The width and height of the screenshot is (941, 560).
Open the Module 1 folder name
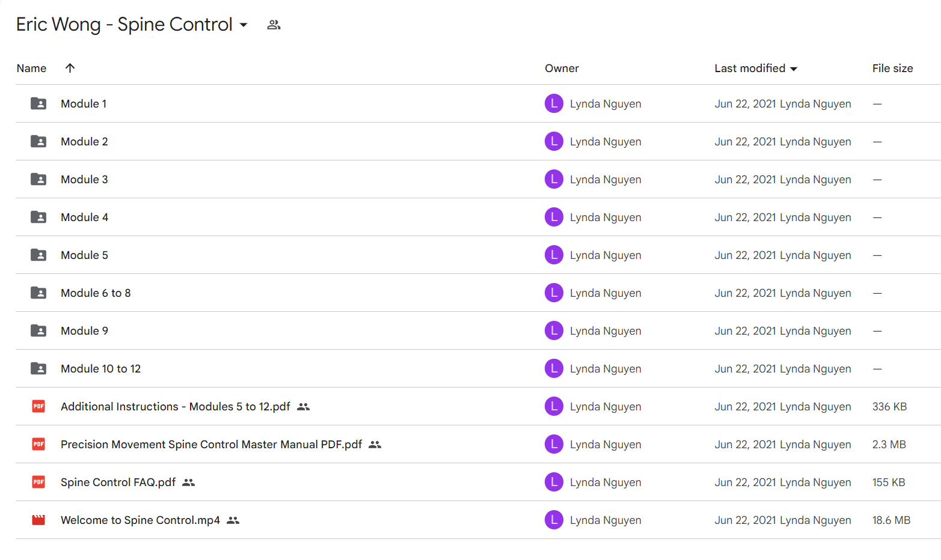coord(84,104)
